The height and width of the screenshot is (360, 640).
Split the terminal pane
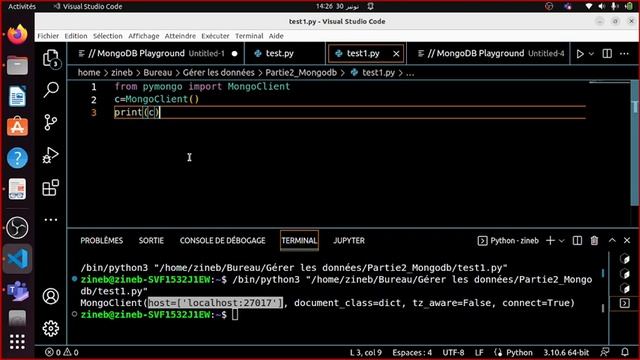(x=577, y=241)
